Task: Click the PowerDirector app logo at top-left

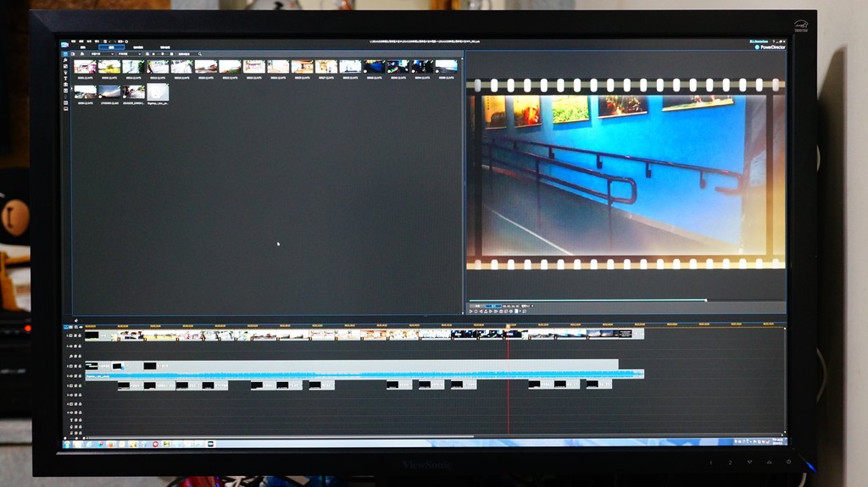Action: coord(64,45)
